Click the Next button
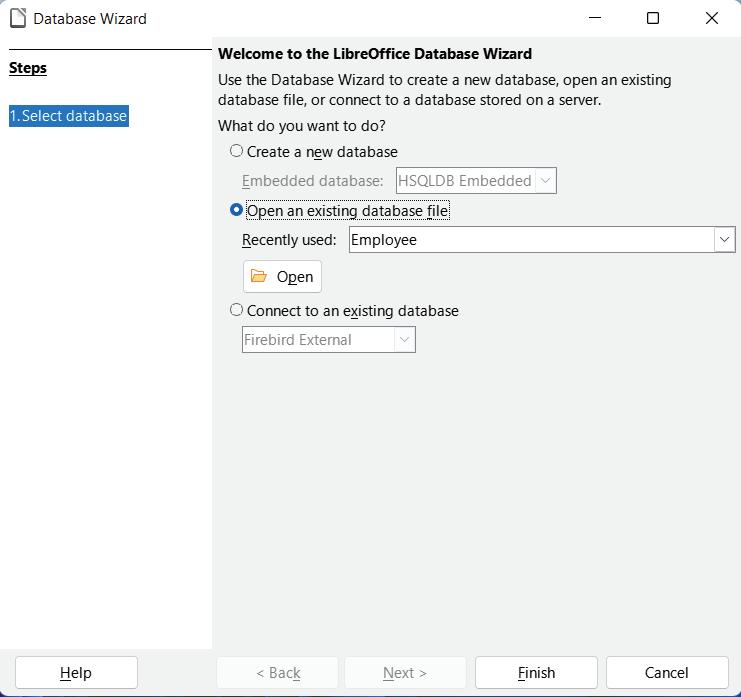Viewport: 741px width, 697px height. click(405, 673)
